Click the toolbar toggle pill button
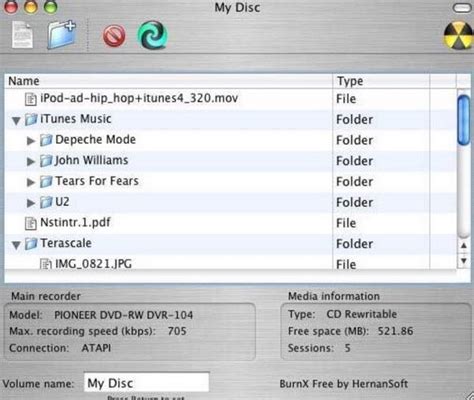This screenshot has width=474, height=400. click(x=462, y=8)
